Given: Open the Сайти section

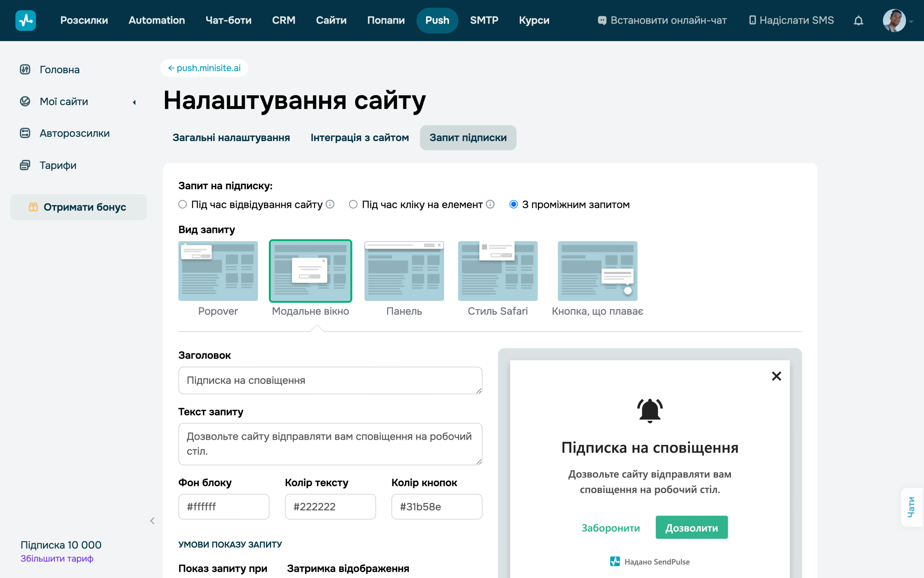Looking at the screenshot, I should [331, 20].
